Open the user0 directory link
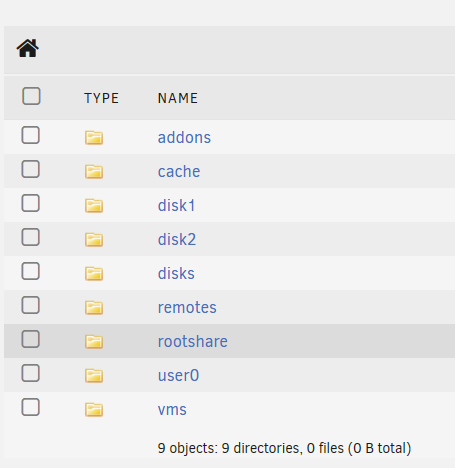Image resolution: width=455 pixels, height=468 pixels. (x=178, y=375)
